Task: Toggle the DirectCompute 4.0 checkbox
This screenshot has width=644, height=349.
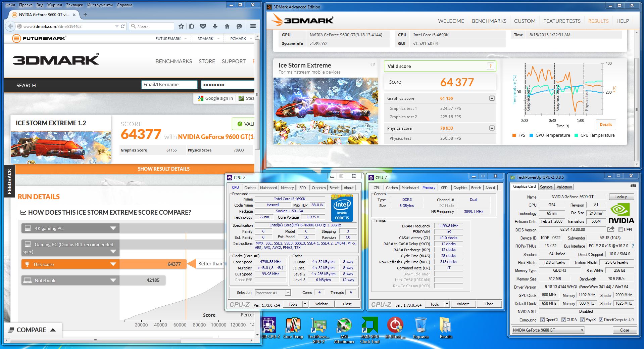Action: pyautogui.click(x=601, y=320)
